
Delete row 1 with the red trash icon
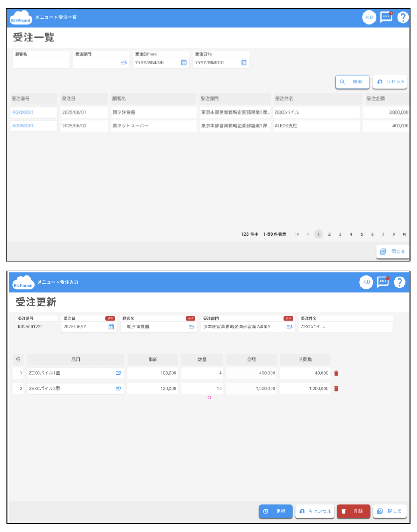pyautogui.click(x=337, y=373)
